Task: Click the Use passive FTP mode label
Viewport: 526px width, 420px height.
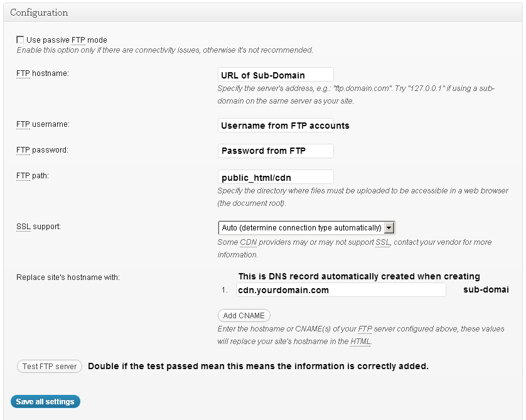Action: pos(67,40)
